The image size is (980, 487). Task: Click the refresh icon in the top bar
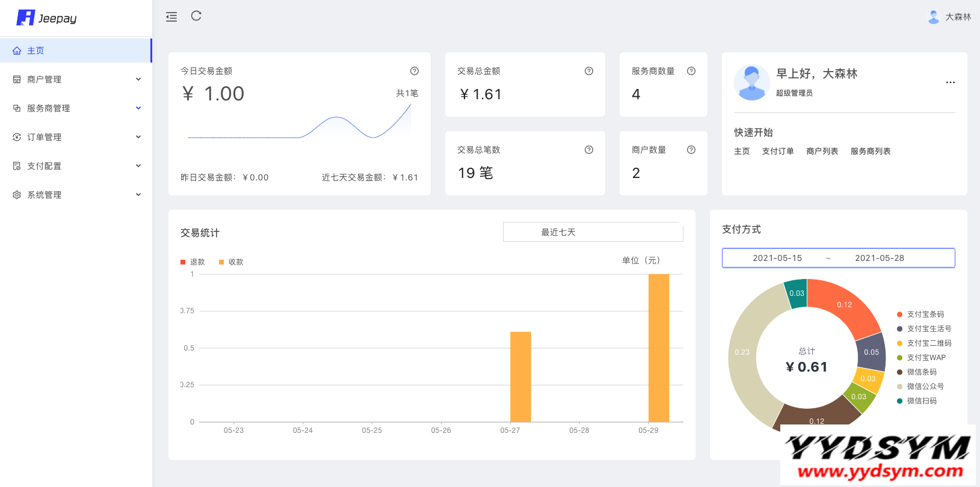196,16
